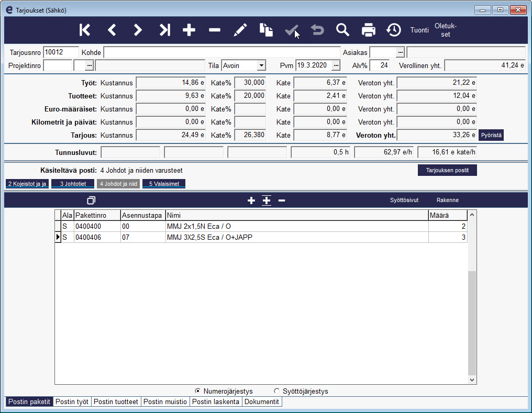Open Asiakas lookup ellipsis button
Screen dimensions: 532x413
click(401, 52)
